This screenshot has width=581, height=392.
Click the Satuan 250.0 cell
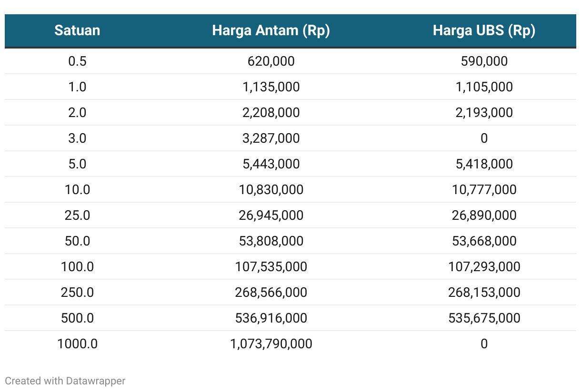(x=77, y=293)
